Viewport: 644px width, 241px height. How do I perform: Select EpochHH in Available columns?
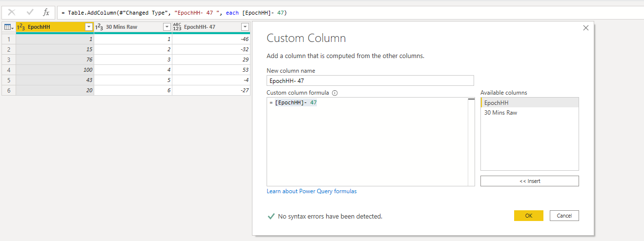pos(530,102)
